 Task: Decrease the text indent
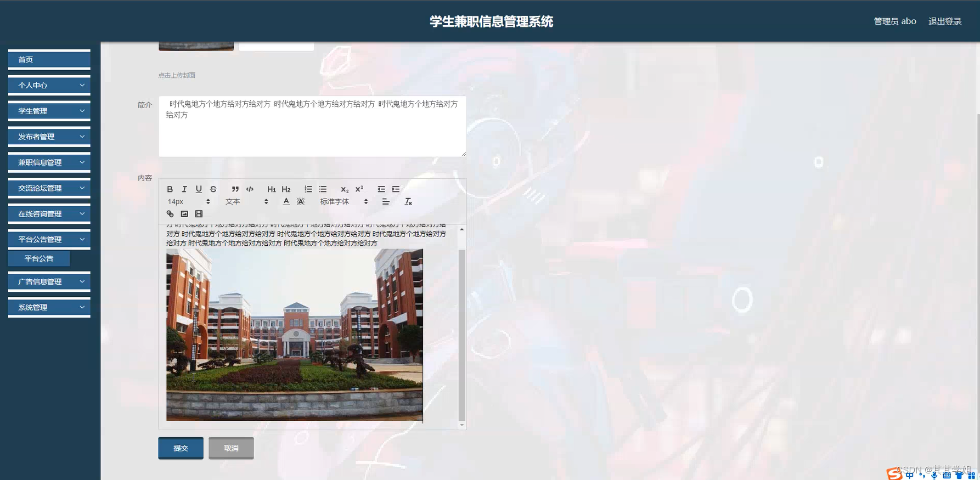pos(381,189)
